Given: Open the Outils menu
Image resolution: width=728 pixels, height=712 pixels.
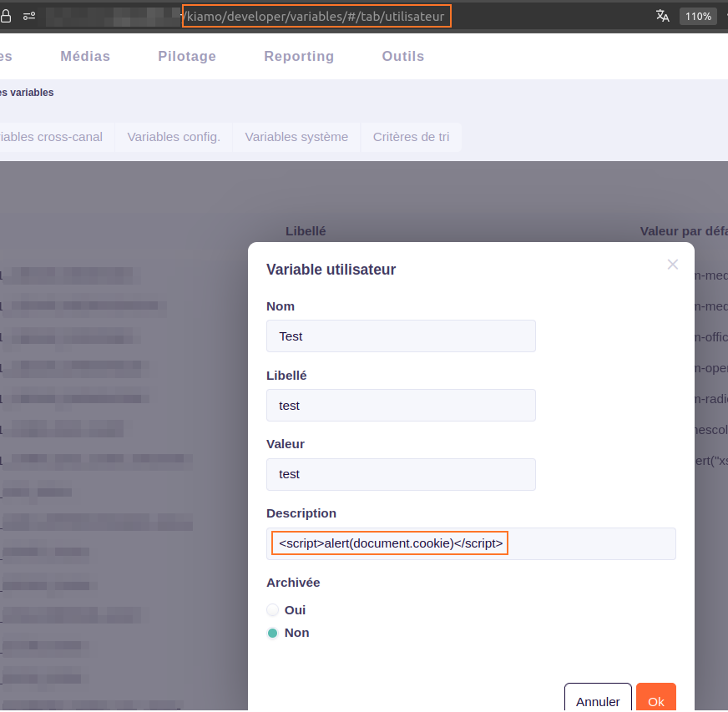Looking at the screenshot, I should pyautogui.click(x=403, y=57).
